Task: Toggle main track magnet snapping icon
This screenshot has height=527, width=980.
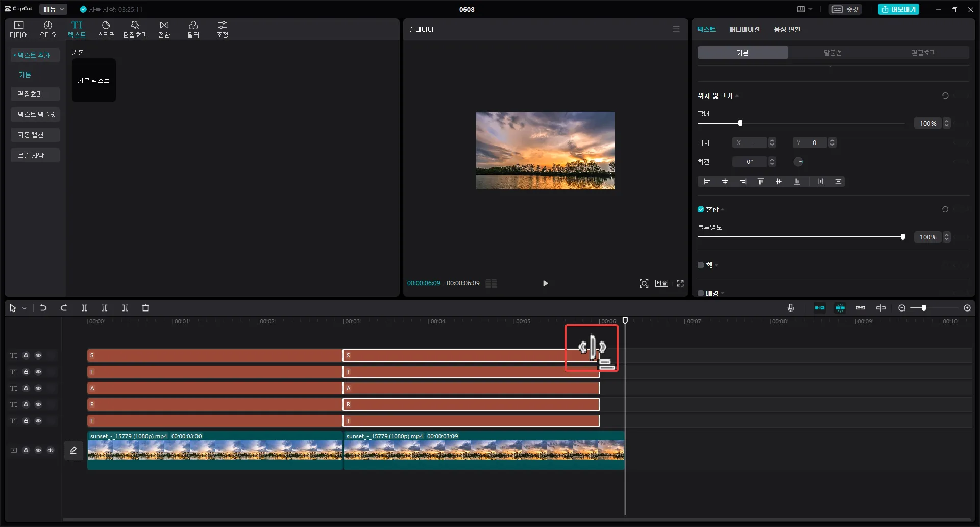Action: (820, 308)
